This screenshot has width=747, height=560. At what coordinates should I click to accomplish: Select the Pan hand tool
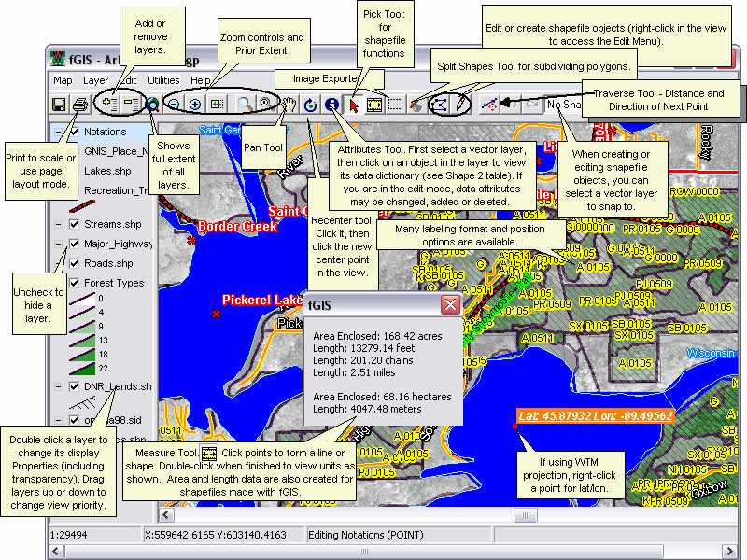[289, 105]
